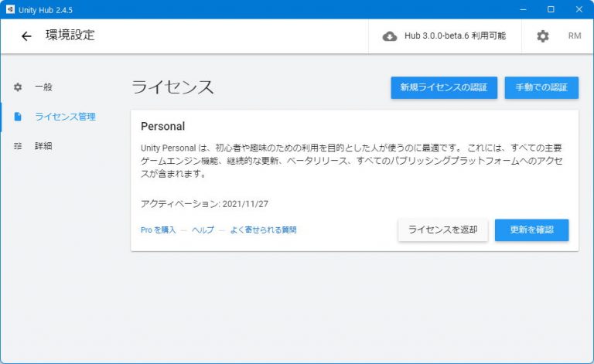Select the 一般 gear icon in sidebar
The width and height of the screenshot is (594, 364).
18,87
